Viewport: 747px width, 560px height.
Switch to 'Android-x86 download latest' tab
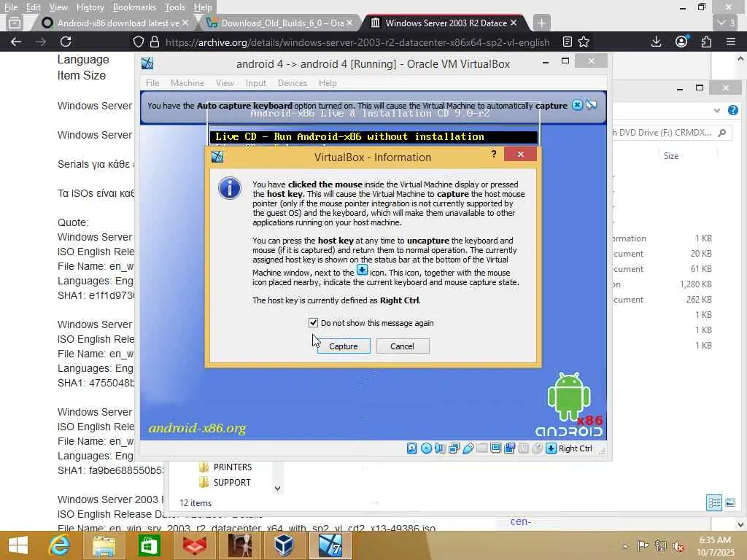click(x=113, y=23)
